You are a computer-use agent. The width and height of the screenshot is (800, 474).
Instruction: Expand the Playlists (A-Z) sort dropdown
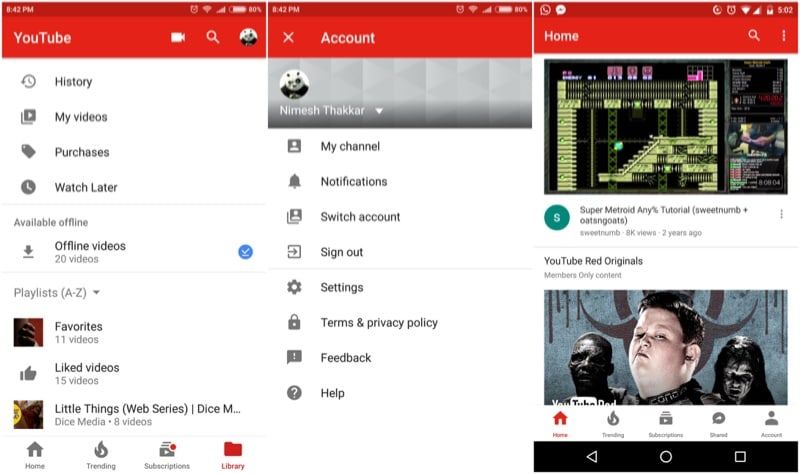[96, 293]
